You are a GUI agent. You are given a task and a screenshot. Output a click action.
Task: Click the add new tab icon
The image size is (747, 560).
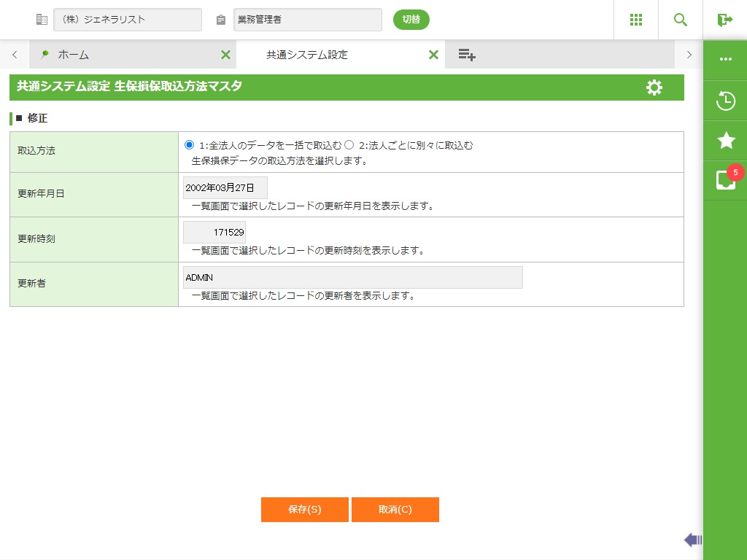(x=467, y=55)
